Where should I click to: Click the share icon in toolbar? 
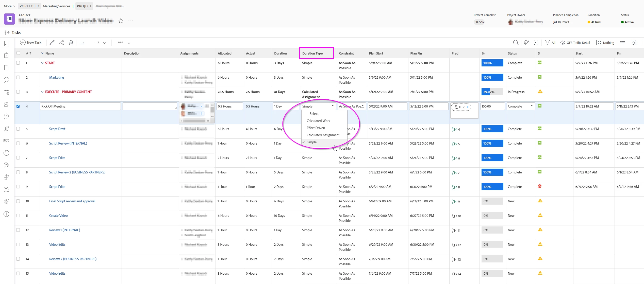click(x=61, y=43)
